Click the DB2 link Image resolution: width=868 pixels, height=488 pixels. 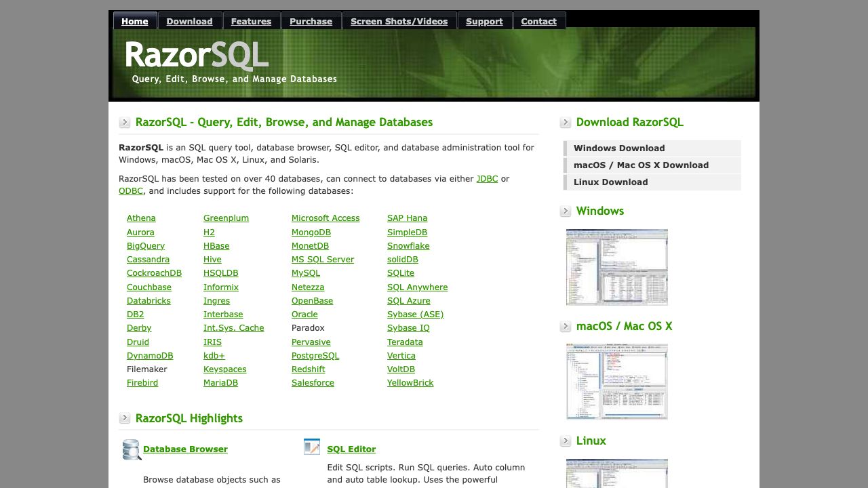tap(136, 314)
